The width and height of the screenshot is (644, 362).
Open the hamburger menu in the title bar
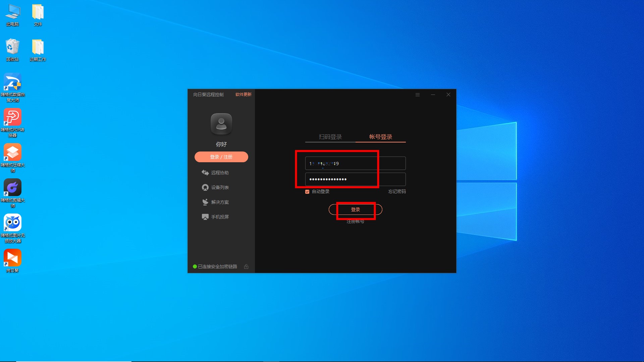coord(418,95)
